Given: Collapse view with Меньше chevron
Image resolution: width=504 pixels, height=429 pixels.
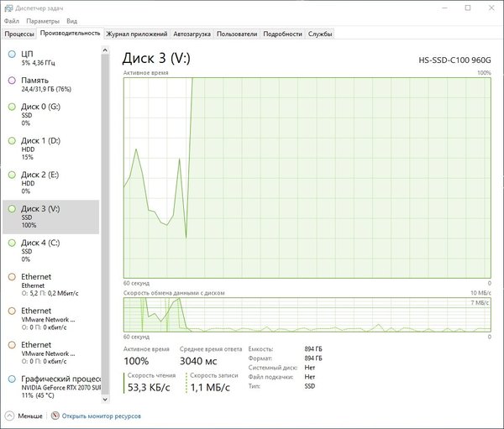Looking at the screenshot, I should point(10,416).
